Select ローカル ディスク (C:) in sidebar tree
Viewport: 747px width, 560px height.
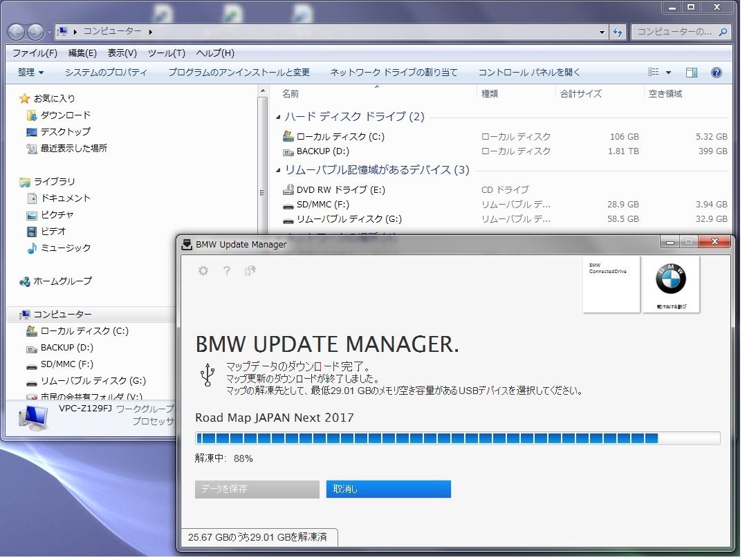[x=77, y=333]
